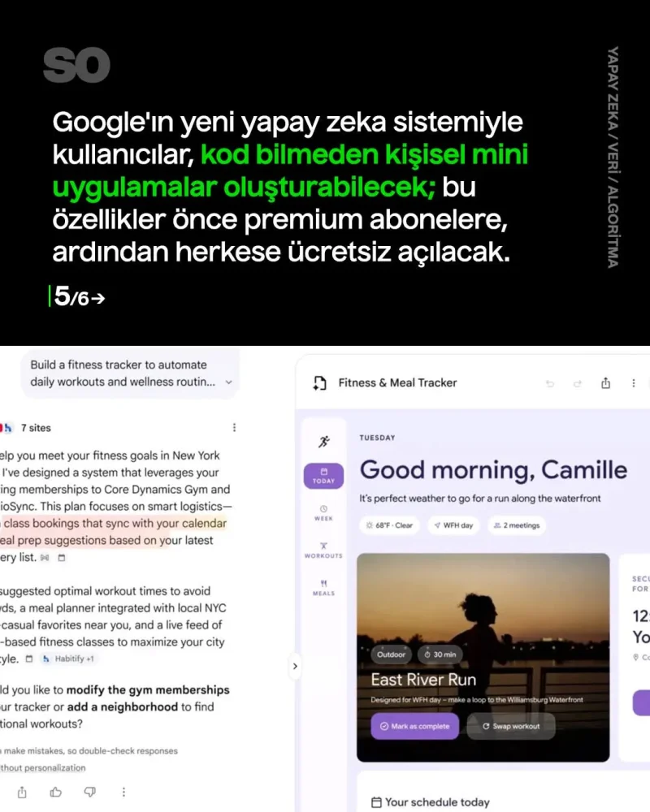The image size is (650, 812).
Task: Click the waterfront run weather message
Action: (480, 499)
